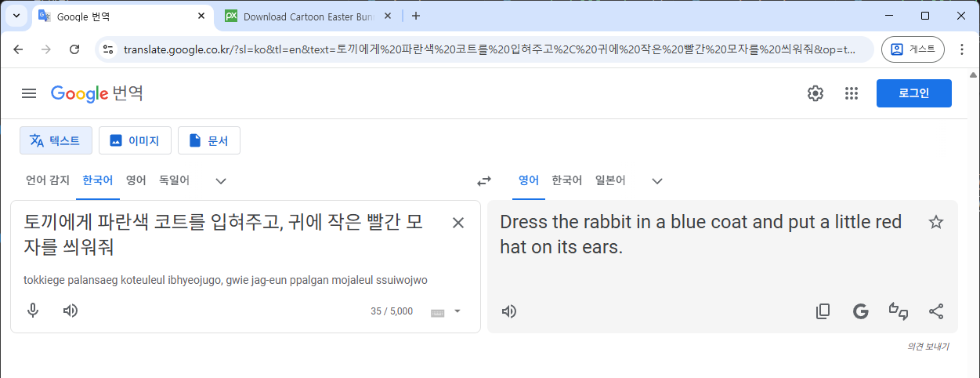Image resolution: width=980 pixels, height=378 pixels.
Task: Swap source and target languages
Action: pos(484,181)
